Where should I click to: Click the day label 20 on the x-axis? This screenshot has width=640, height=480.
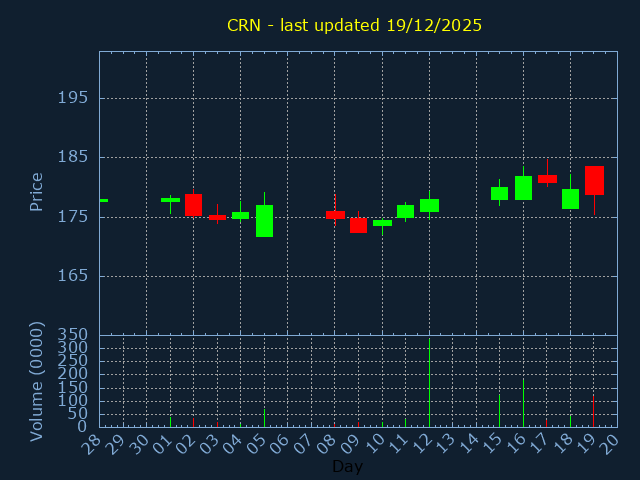[x=609, y=444]
